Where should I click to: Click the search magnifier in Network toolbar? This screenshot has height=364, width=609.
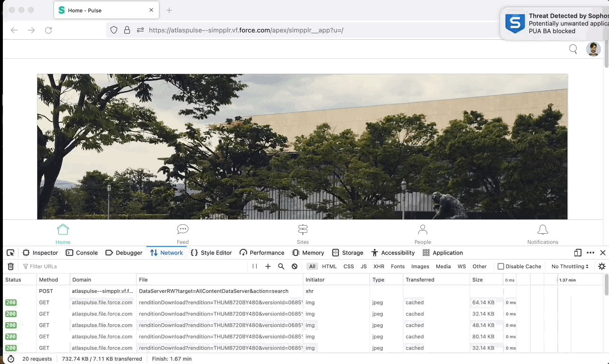pyautogui.click(x=281, y=266)
